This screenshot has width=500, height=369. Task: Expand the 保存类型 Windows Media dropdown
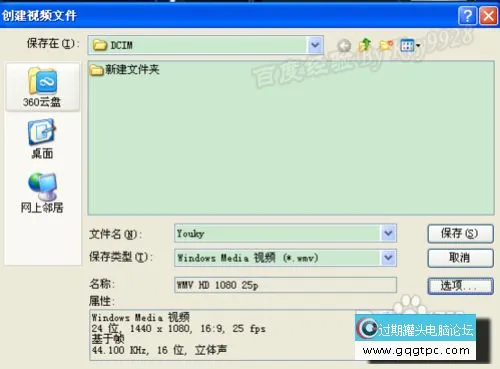tap(388, 258)
